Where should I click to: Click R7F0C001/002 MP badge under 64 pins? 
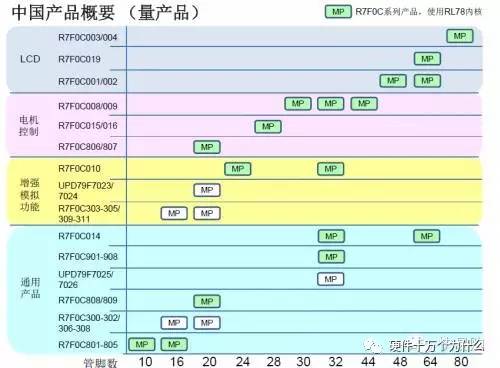[x=427, y=81]
